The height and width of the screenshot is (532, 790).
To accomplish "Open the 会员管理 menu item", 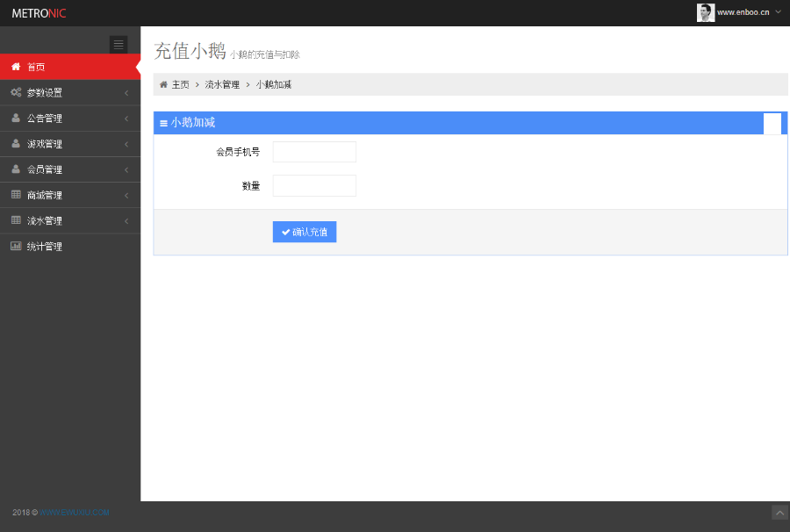I will (70, 169).
